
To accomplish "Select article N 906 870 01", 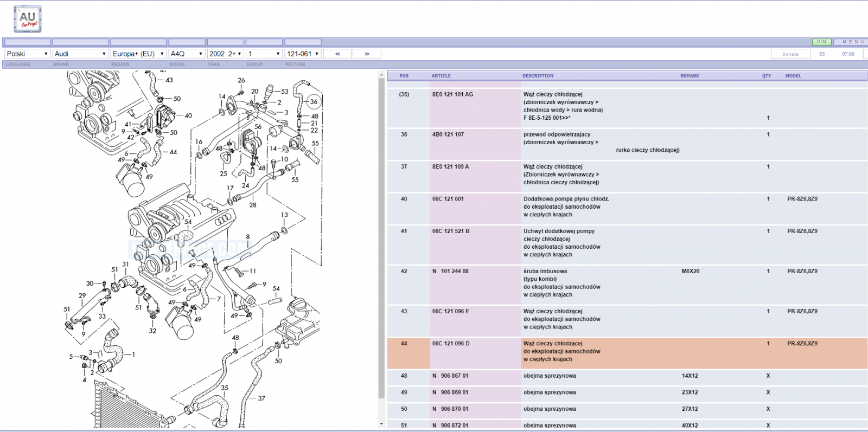I will click(x=450, y=409).
